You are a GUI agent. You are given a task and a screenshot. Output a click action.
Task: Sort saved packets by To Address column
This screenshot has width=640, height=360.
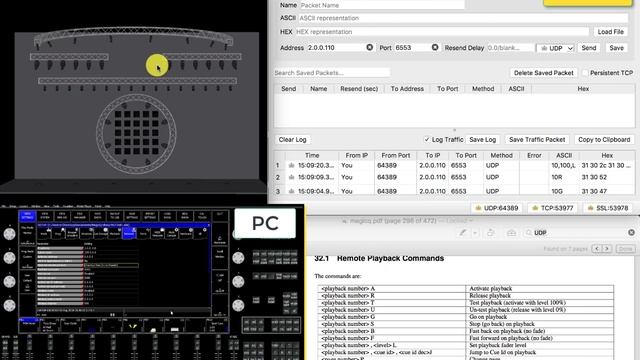407,89
